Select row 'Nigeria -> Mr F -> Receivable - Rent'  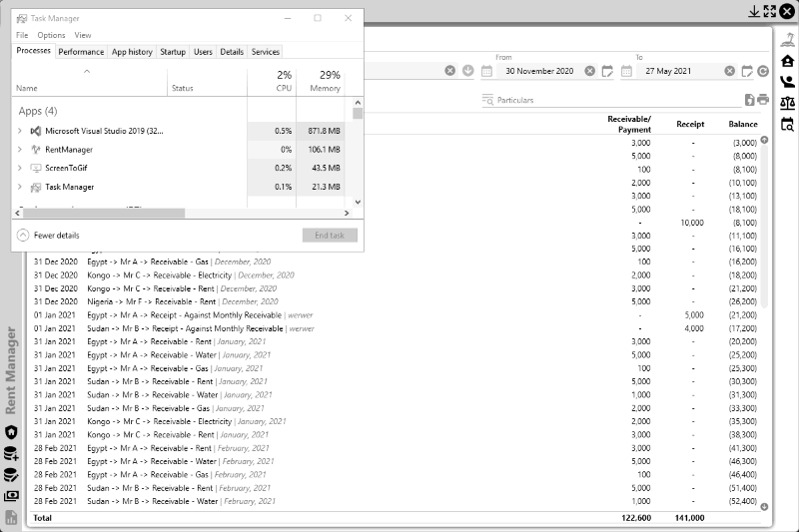[x=395, y=301]
